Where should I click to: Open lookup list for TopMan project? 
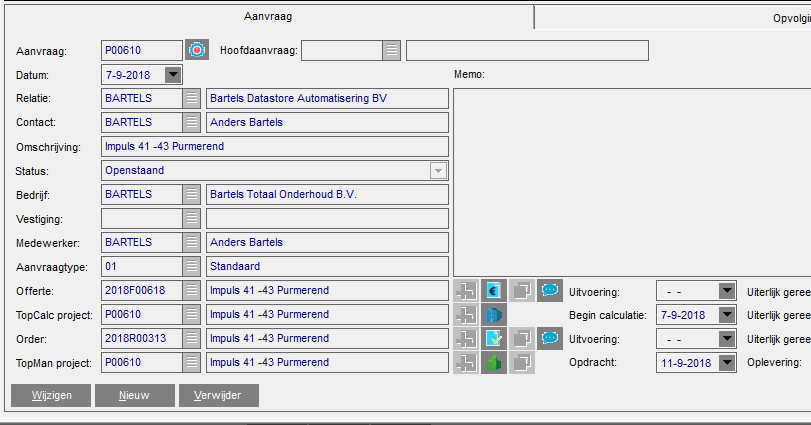point(191,362)
